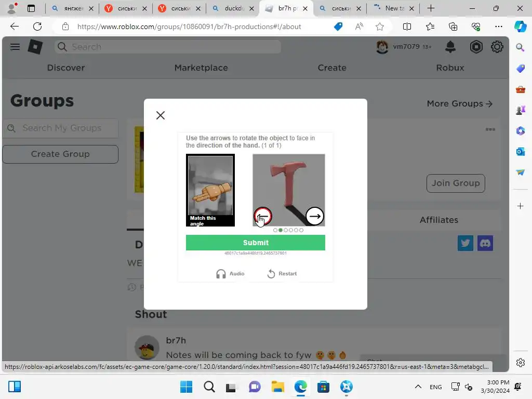Open Windows Start menu
This screenshot has height=399, width=532.
(x=186, y=387)
